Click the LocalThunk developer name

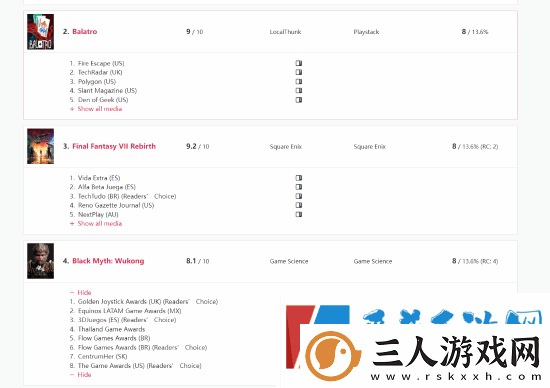coord(285,32)
